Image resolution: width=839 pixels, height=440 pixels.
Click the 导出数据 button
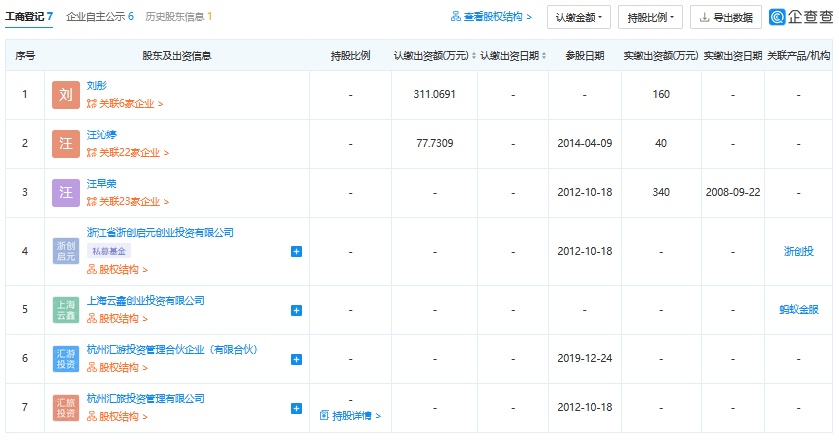(726, 17)
